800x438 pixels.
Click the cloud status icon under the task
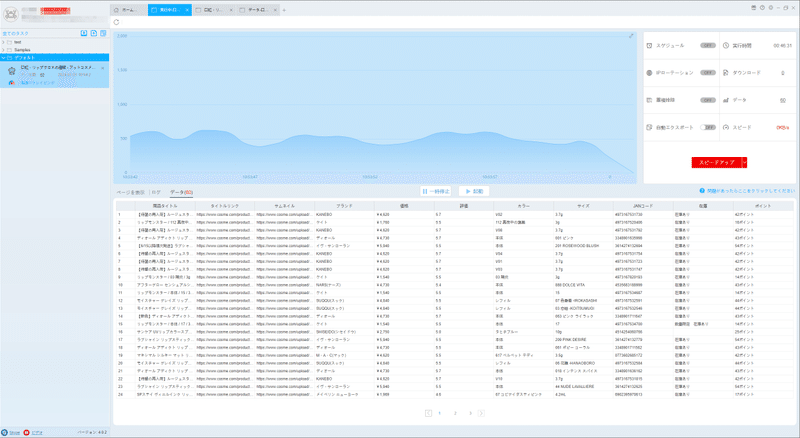point(12,83)
